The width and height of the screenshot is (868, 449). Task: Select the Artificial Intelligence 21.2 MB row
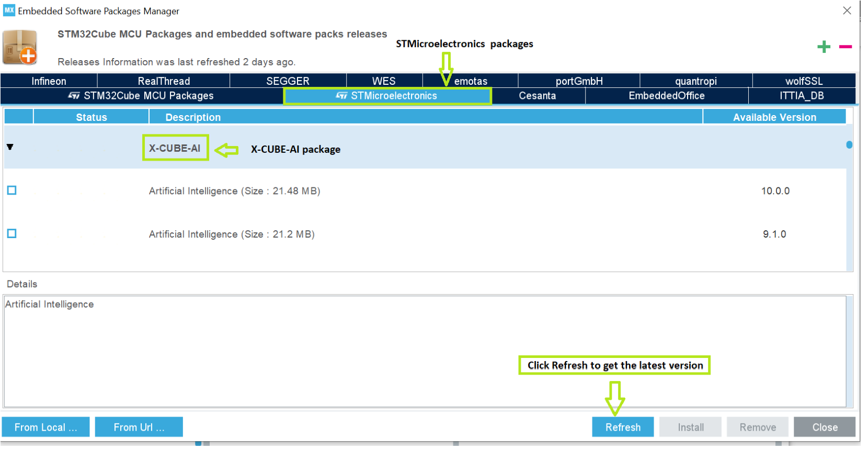tap(425, 234)
